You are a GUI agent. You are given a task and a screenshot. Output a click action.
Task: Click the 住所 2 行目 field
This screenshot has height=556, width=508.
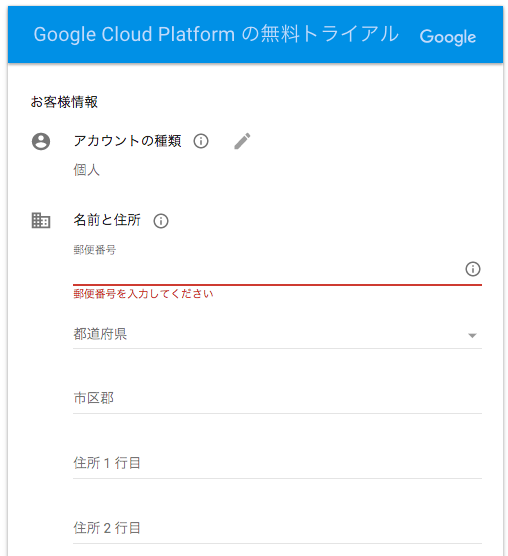277,528
